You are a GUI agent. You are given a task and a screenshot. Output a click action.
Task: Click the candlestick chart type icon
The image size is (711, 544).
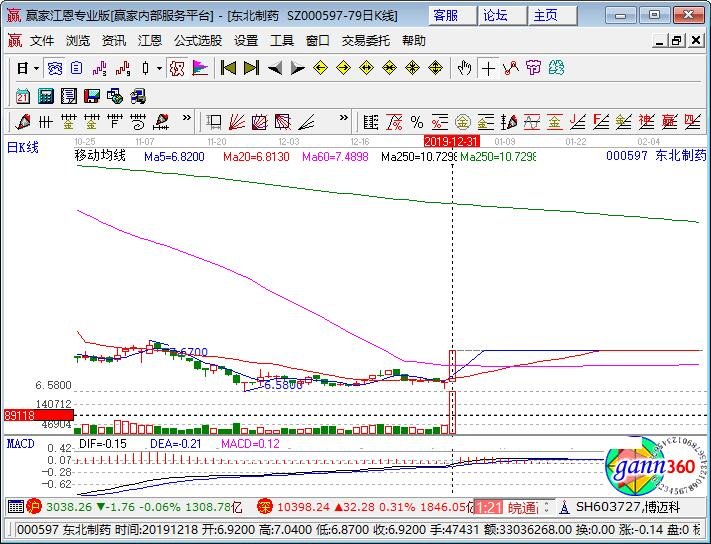[145, 68]
